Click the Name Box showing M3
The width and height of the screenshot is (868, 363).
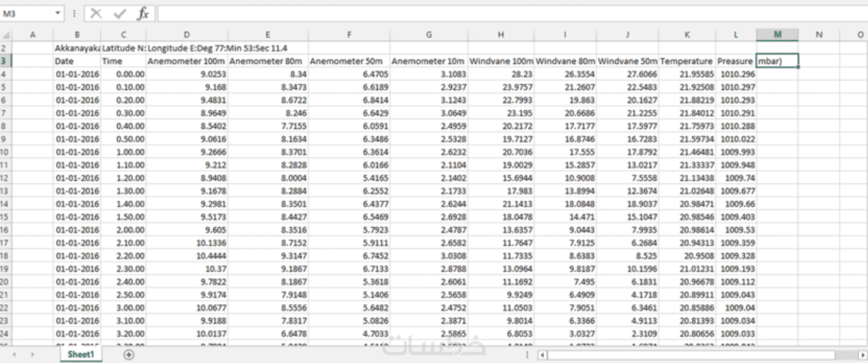coord(28,13)
